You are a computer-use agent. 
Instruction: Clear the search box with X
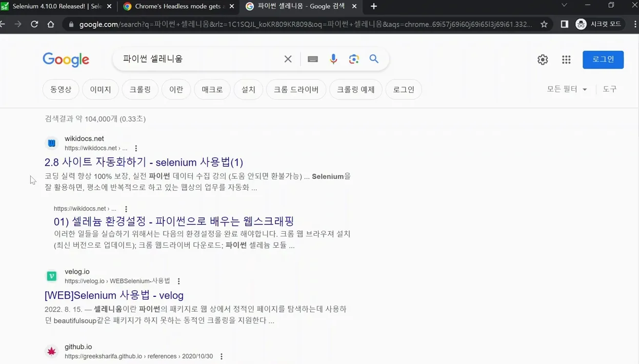tap(288, 59)
